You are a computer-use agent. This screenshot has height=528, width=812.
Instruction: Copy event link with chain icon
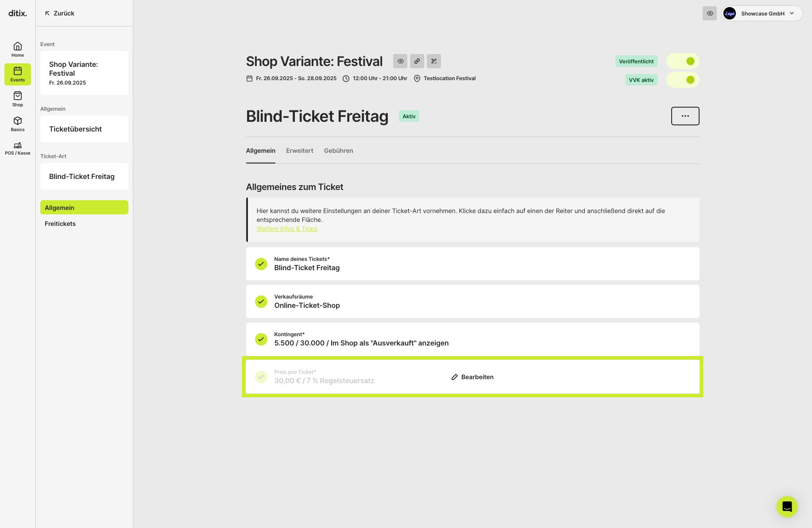click(x=417, y=61)
